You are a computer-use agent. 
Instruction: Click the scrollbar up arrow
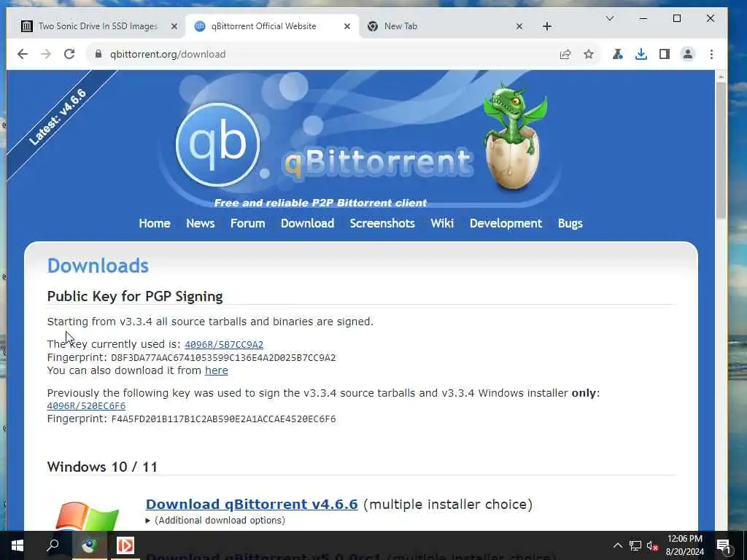pyautogui.click(x=721, y=76)
